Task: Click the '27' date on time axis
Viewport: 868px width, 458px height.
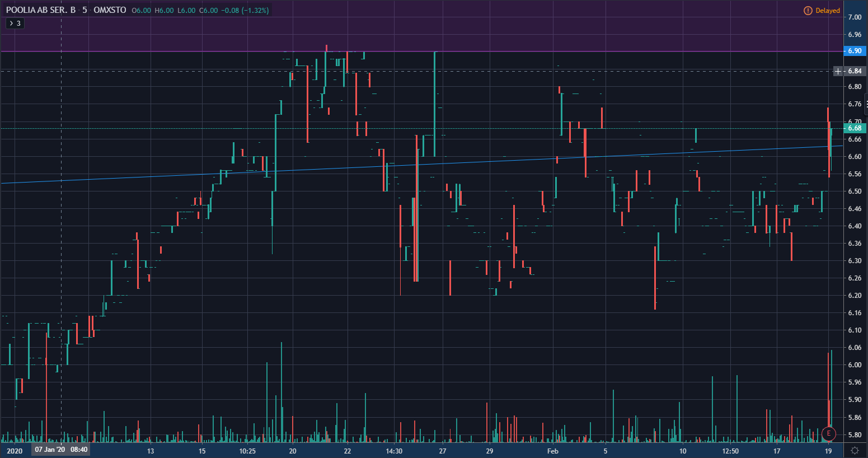Action: click(x=443, y=451)
